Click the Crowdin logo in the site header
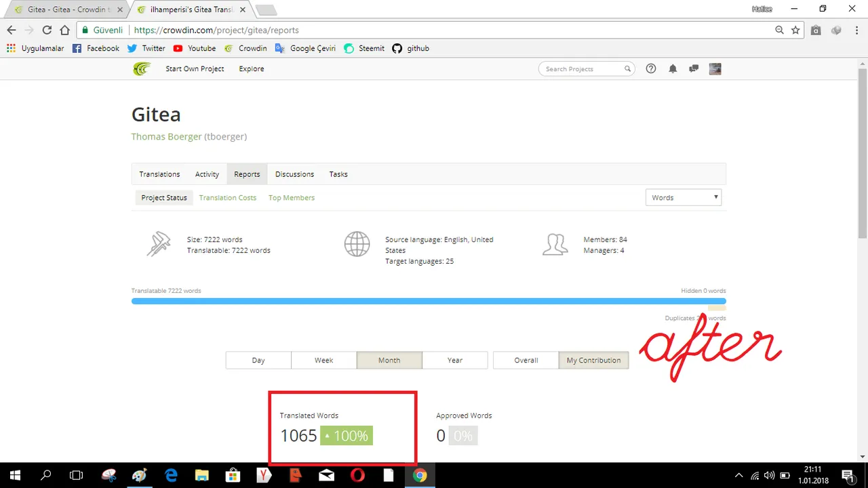This screenshot has width=868, height=488. tap(142, 68)
